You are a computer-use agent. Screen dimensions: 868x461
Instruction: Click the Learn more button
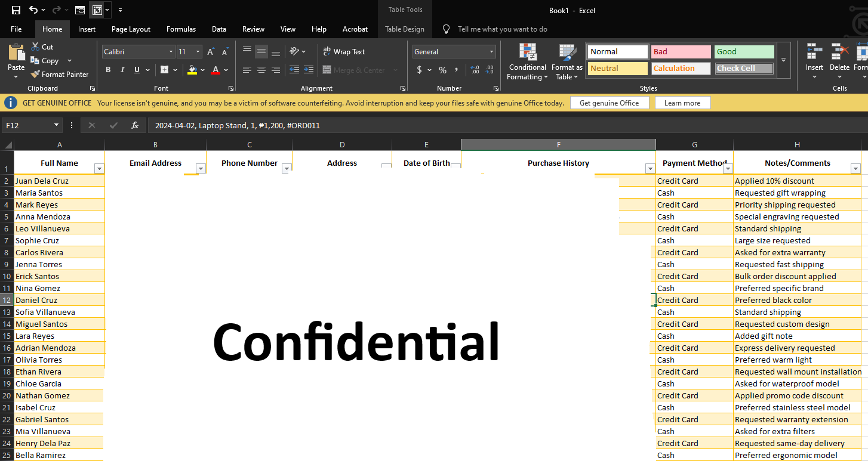pos(682,103)
